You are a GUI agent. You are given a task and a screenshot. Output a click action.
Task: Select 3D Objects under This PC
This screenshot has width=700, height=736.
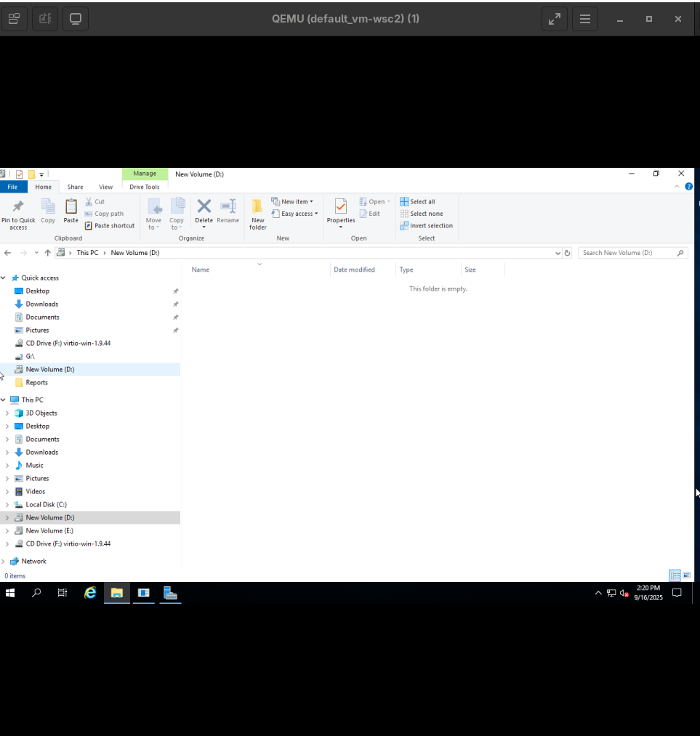click(x=41, y=413)
